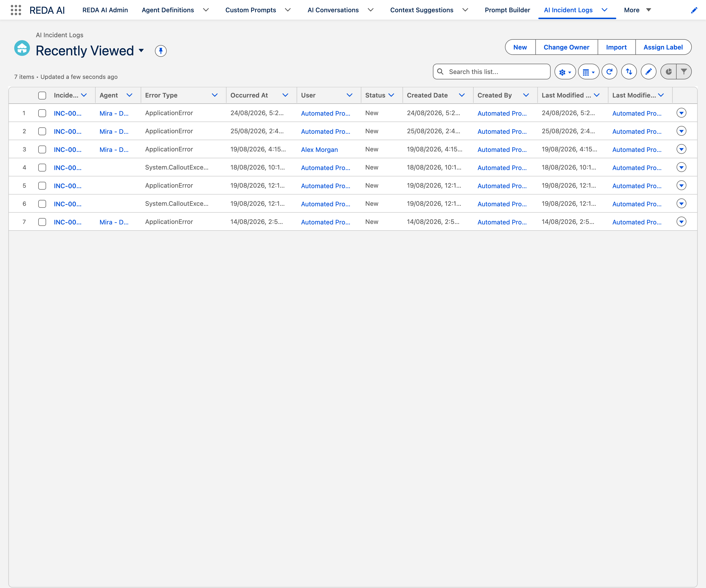Viewport: 706px width, 588px height.
Task: Click the search magnifier icon
Action: click(x=440, y=72)
